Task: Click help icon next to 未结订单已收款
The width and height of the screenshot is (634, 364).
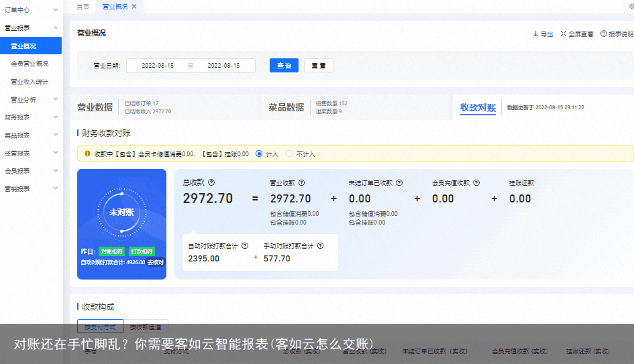Action: pyautogui.click(x=399, y=182)
